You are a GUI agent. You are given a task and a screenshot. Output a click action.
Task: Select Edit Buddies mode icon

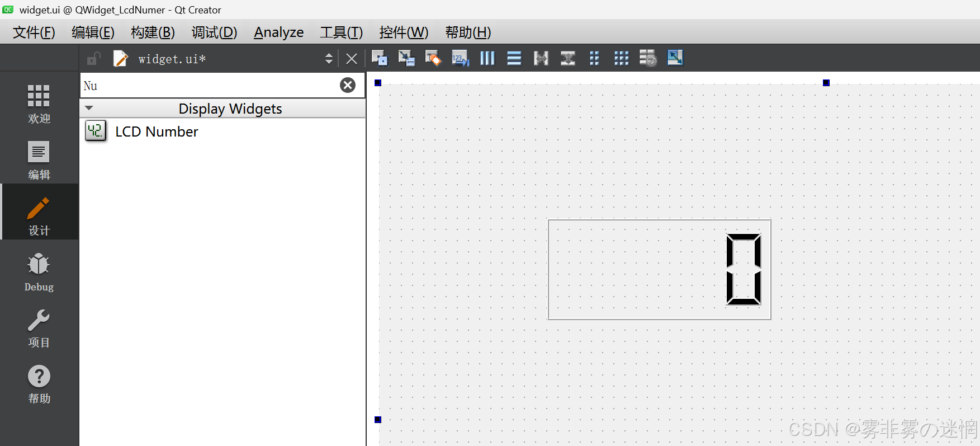point(433,58)
